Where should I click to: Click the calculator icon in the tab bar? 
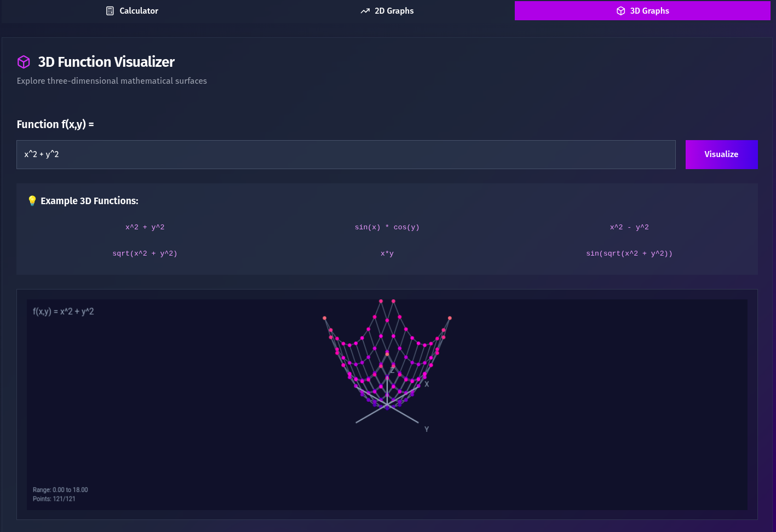110,11
